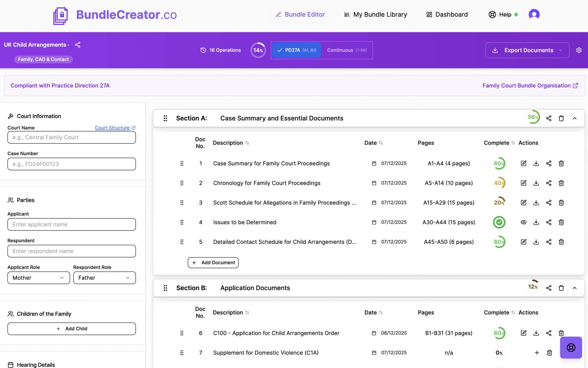Download the Chronology for Family Court Proceedings

tap(536, 183)
